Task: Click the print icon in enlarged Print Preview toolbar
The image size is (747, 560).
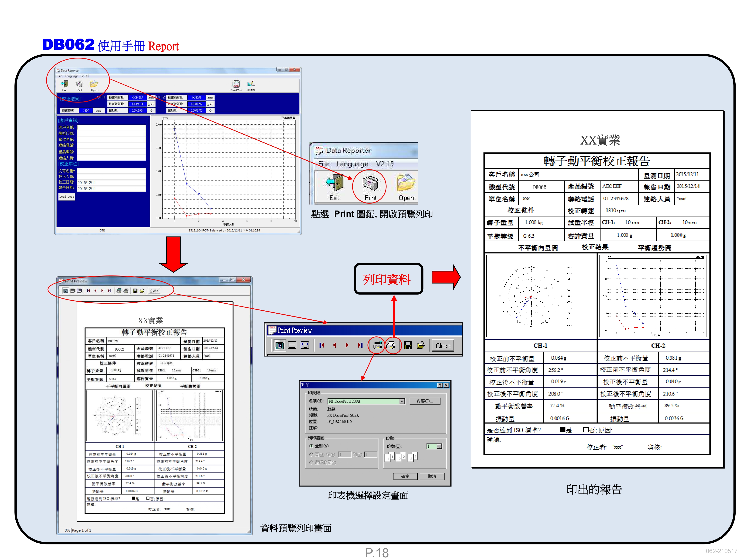Action: click(391, 345)
